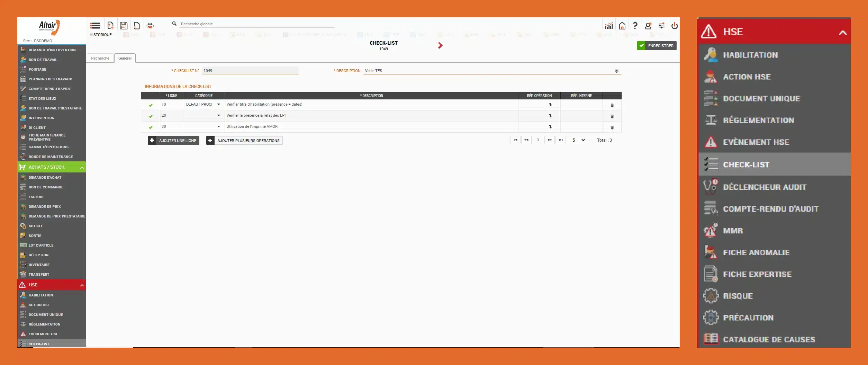868x365 pixels.
Task: Click the floppy disk save icon
Action: point(124,26)
